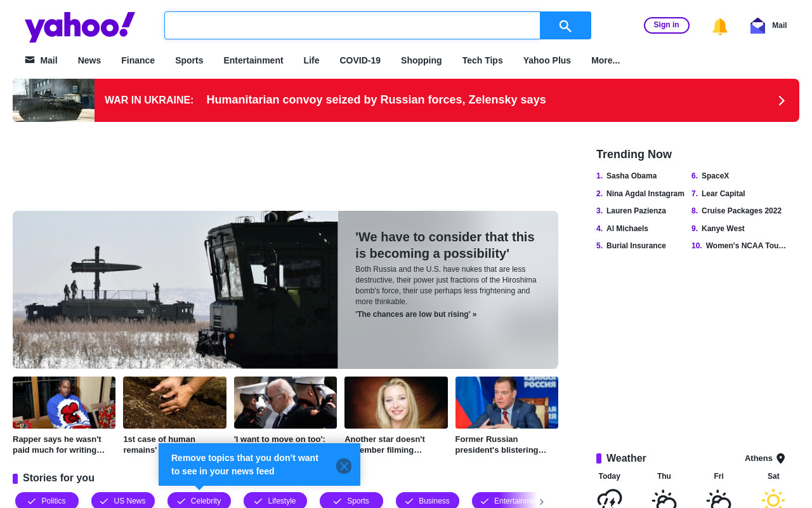The width and height of the screenshot is (812, 508).
Task: Open trending topic Lear Capital
Action: (723, 194)
